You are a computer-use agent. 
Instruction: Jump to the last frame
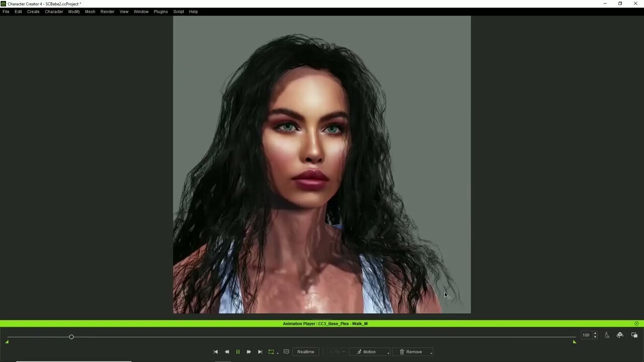tap(260, 351)
